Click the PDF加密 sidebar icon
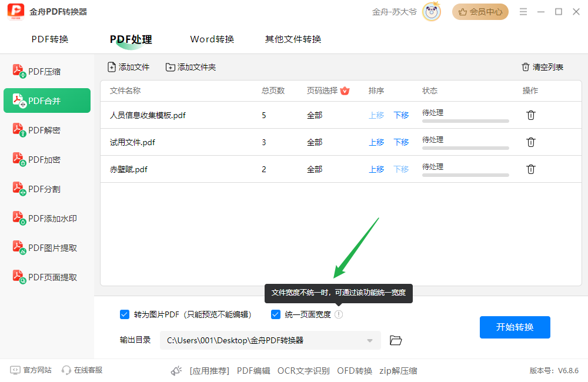The height and width of the screenshot is (382, 588). [x=19, y=159]
